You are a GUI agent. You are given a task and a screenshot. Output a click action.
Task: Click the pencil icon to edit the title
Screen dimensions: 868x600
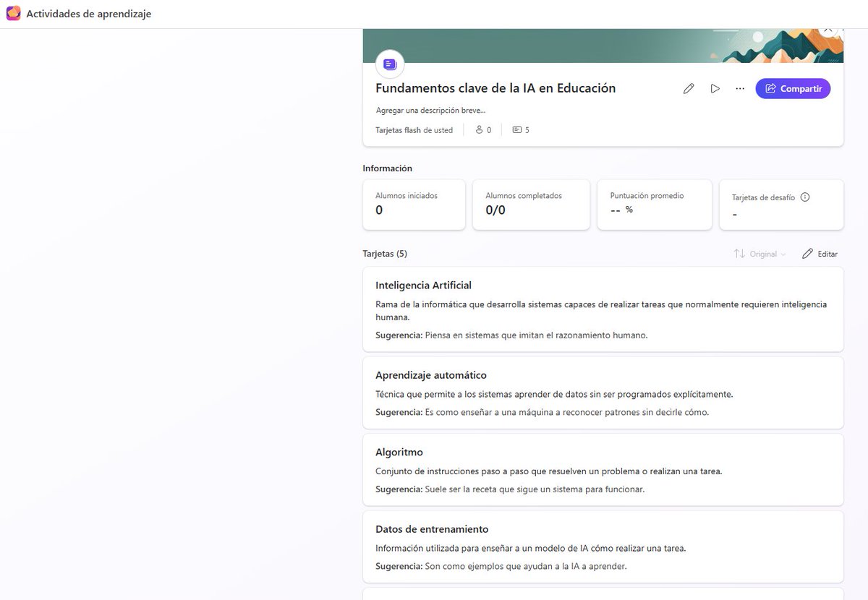coord(689,88)
